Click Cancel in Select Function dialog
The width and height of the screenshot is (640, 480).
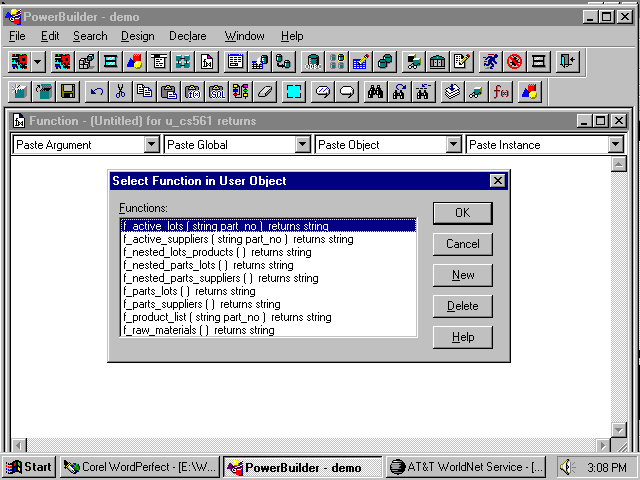pos(462,244)
